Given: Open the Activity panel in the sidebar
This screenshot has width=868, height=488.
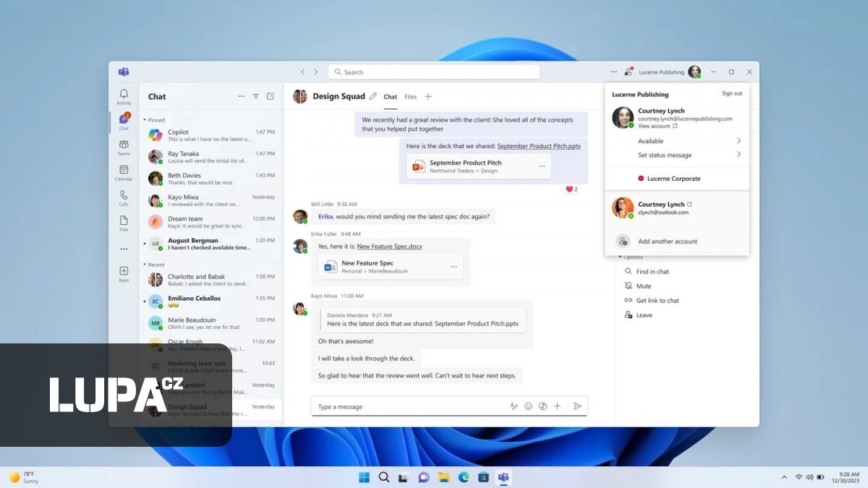Looking at the screenshot, I should coord(123,95).
